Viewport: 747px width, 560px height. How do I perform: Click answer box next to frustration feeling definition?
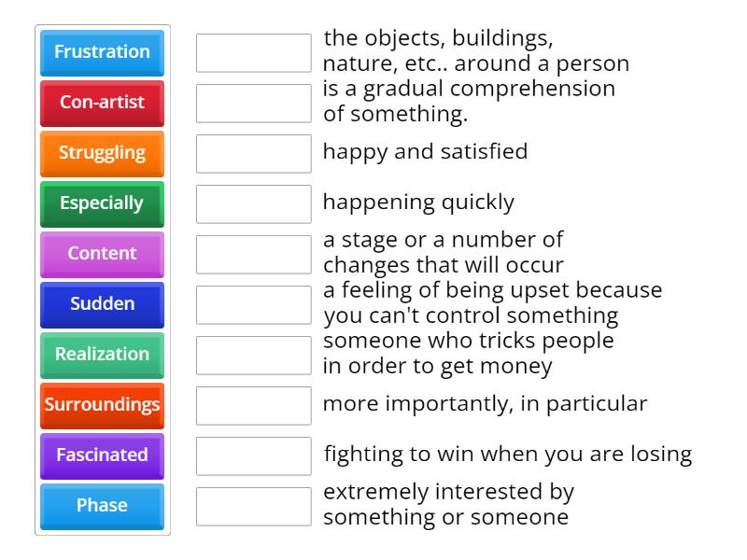253,304
